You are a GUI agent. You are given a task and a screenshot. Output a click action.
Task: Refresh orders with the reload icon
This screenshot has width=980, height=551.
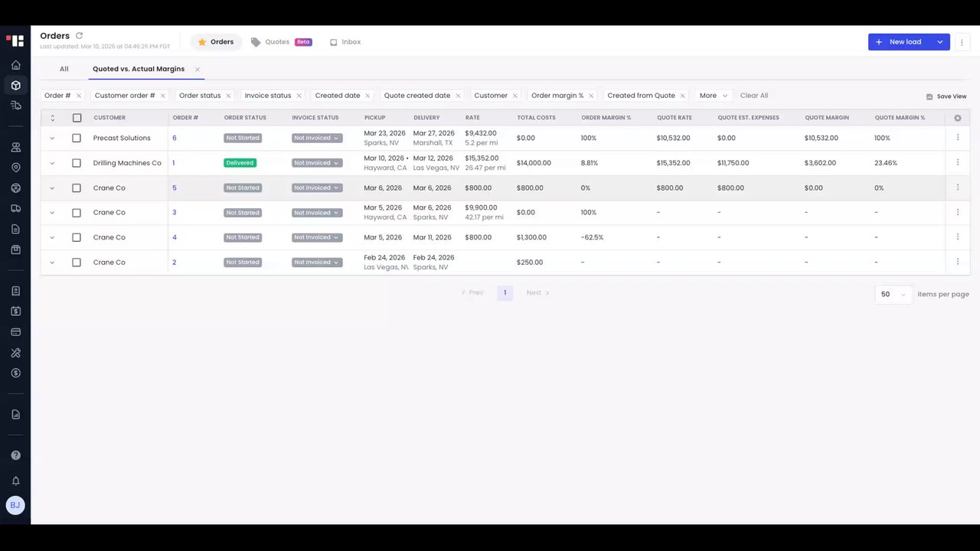(x=79, y=36)
